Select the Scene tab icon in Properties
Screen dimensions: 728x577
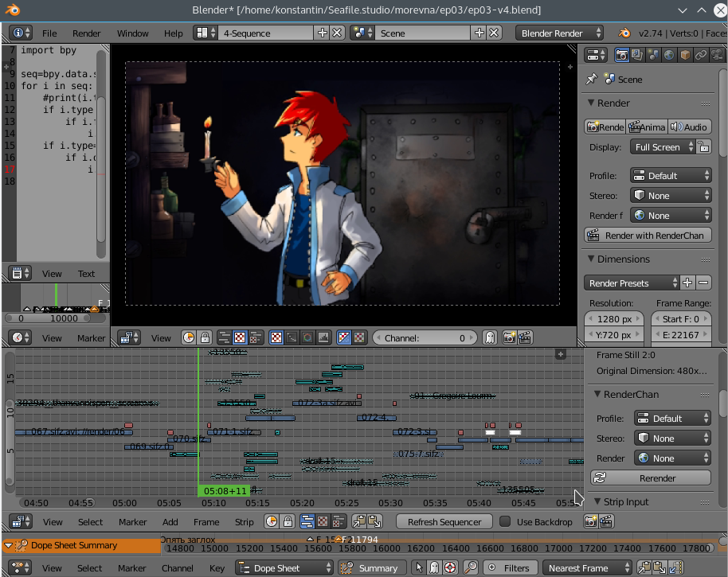[x=653, y=55]
